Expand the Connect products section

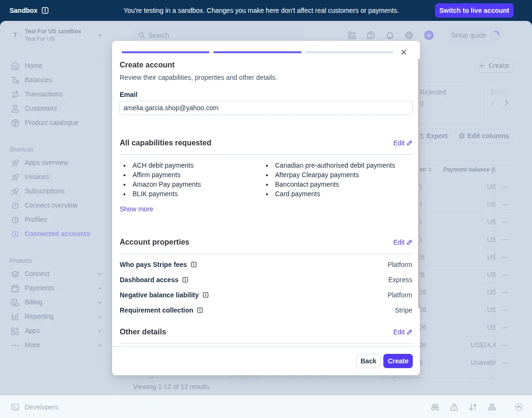coord(100,274)
